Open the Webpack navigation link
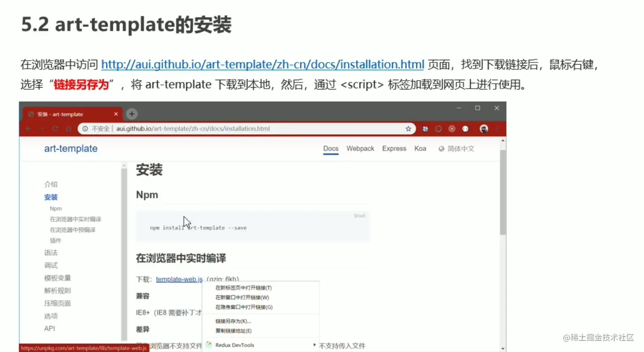644x352 pixels. click(x=360, y=149)
